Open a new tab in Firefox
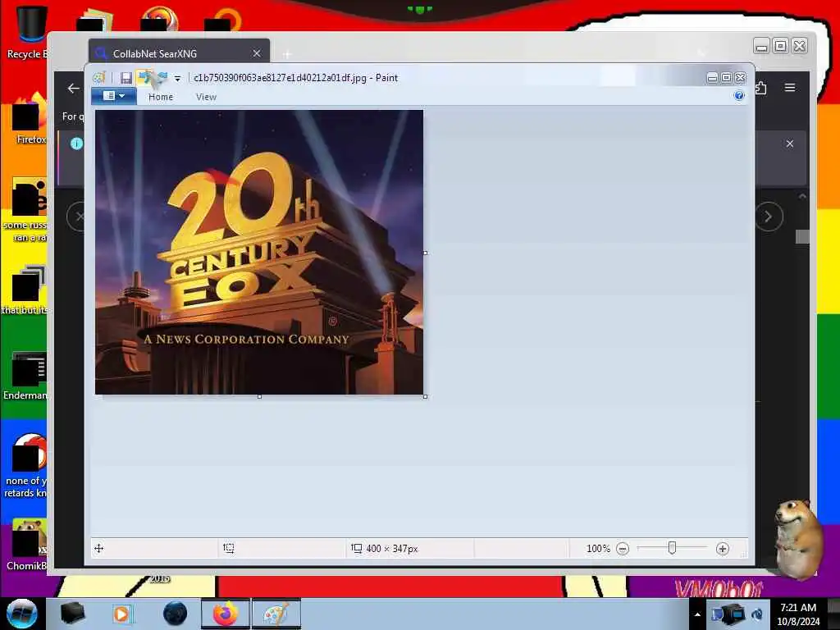Screen dimensions: 840x630 click(287, 53)
